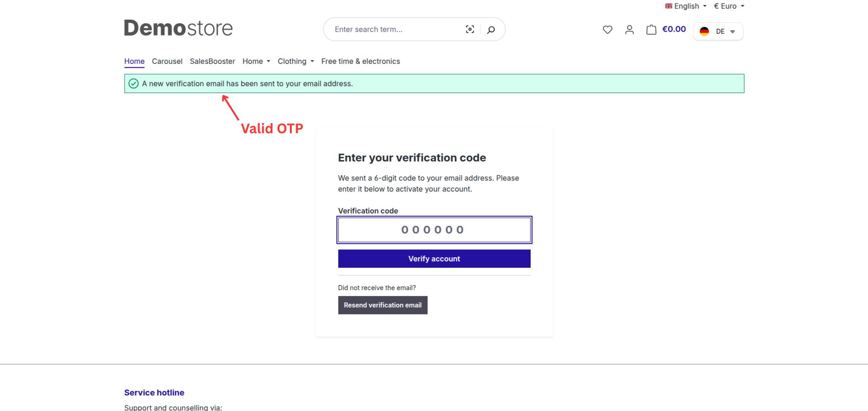The image size is (868, 411).
Task: Open the user account icon
Action: 630,30
